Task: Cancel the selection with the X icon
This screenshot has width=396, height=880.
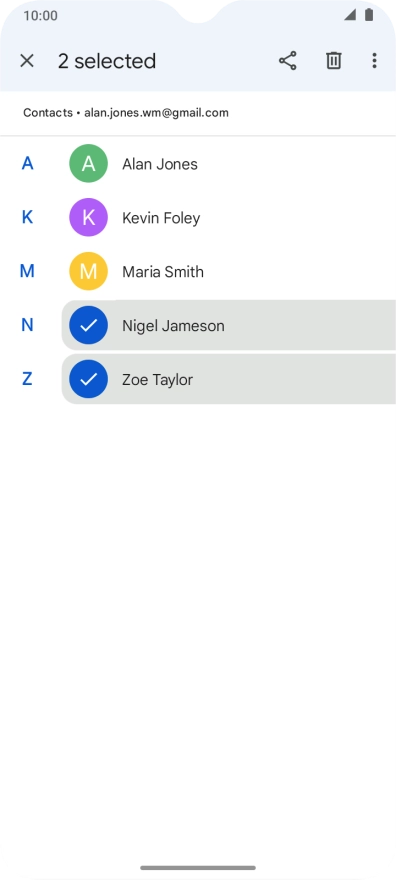Action: point(27,61)
